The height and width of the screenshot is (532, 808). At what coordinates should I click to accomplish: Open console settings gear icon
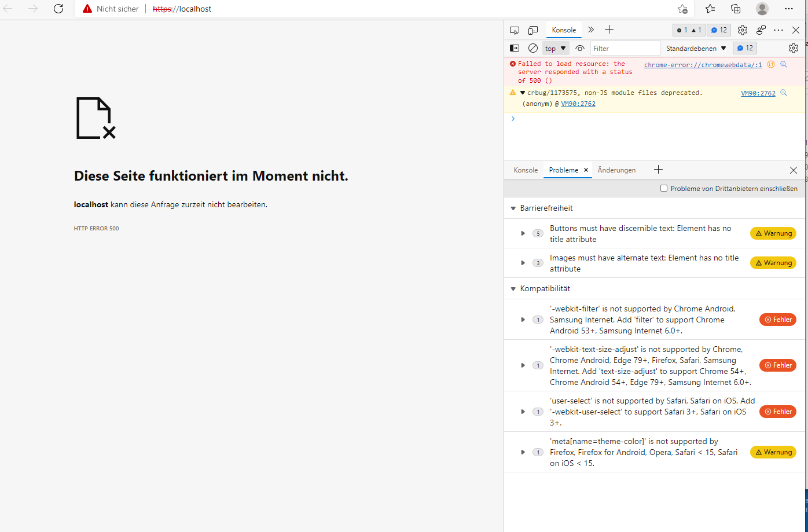click(x=794, y=48)
